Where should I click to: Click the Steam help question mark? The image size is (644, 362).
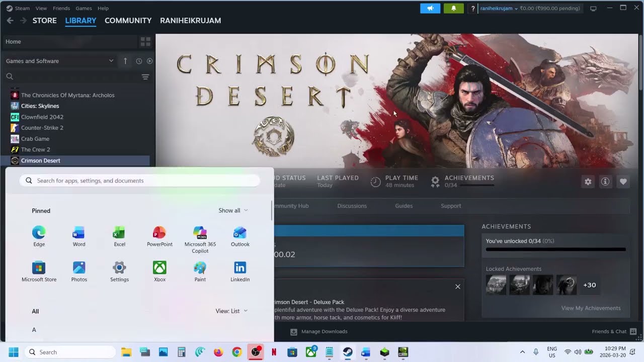pos(473,9)
